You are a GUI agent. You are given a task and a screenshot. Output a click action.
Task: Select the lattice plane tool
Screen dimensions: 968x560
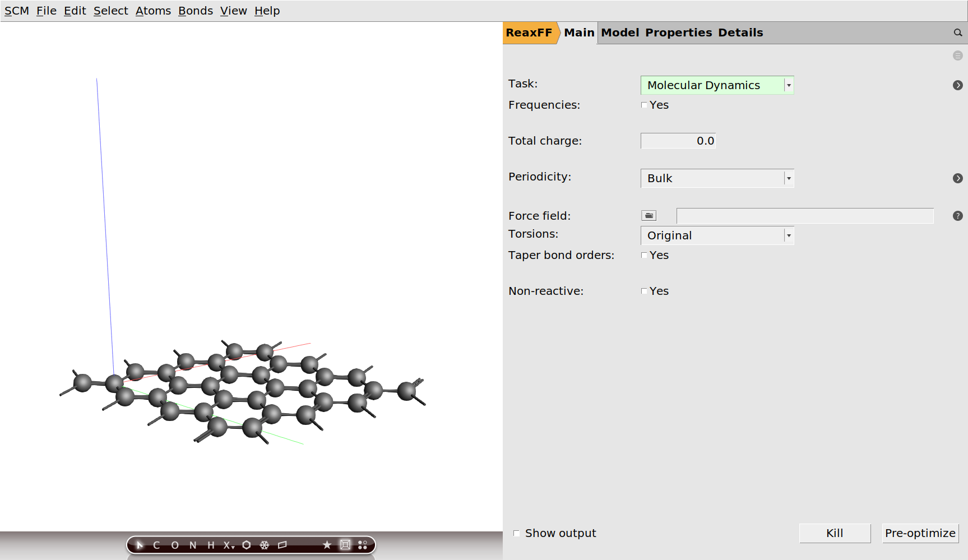(x=283, y=545)
